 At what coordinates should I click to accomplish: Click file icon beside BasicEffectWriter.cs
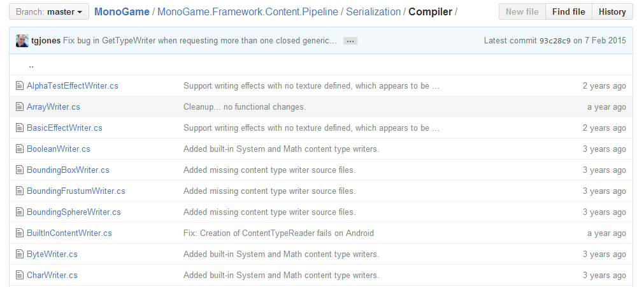click(19, 128)
